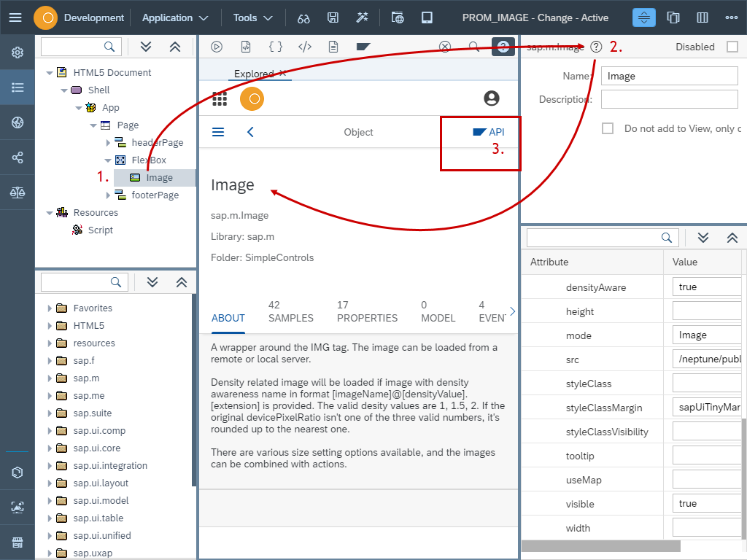Click the API link button
Image resolution: width=747 pixels, height=560 pixels.
point(489,132)
